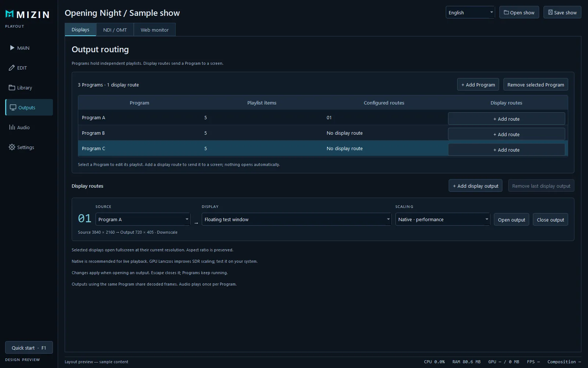Viewport: 588px width, 368px height.
Task: Select the Program B row name
Action: [93, 133]
